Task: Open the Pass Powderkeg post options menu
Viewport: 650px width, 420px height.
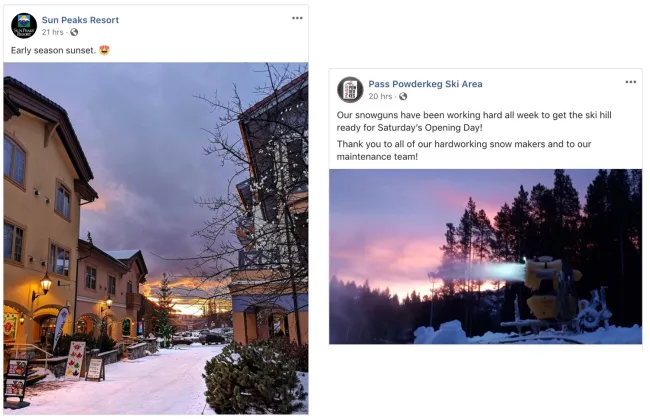Action: click(631, 82)
